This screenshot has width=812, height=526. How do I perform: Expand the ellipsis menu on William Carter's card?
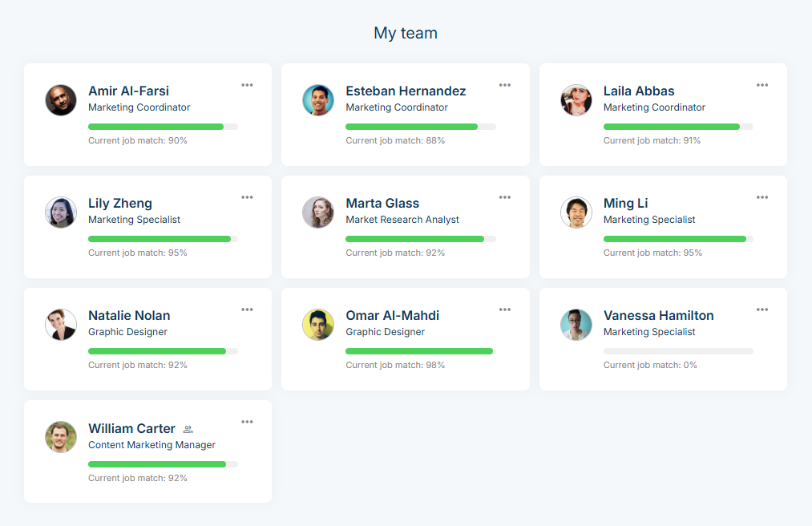(x=247, y=422)
